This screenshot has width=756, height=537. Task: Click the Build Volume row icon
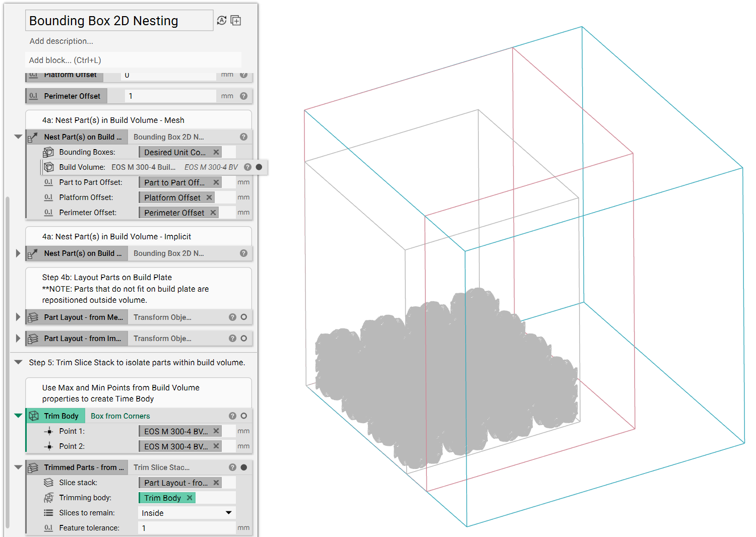coord(49,167)
